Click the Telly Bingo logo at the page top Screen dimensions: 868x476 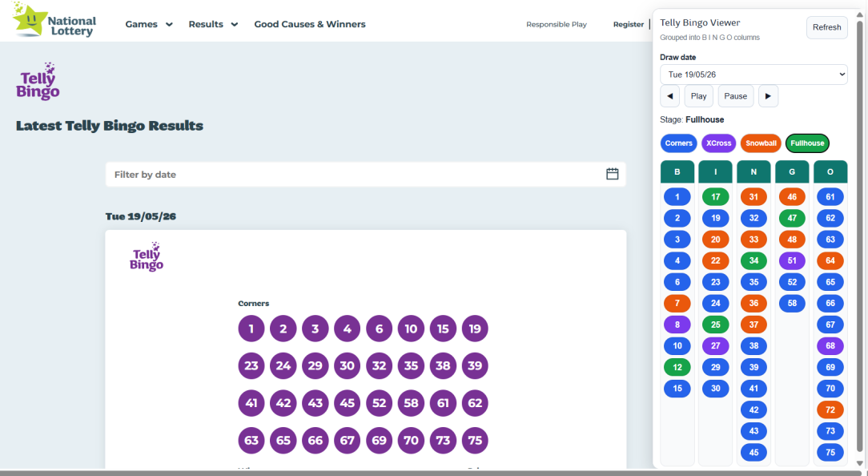pyautogui.click(x=38, y=82)
